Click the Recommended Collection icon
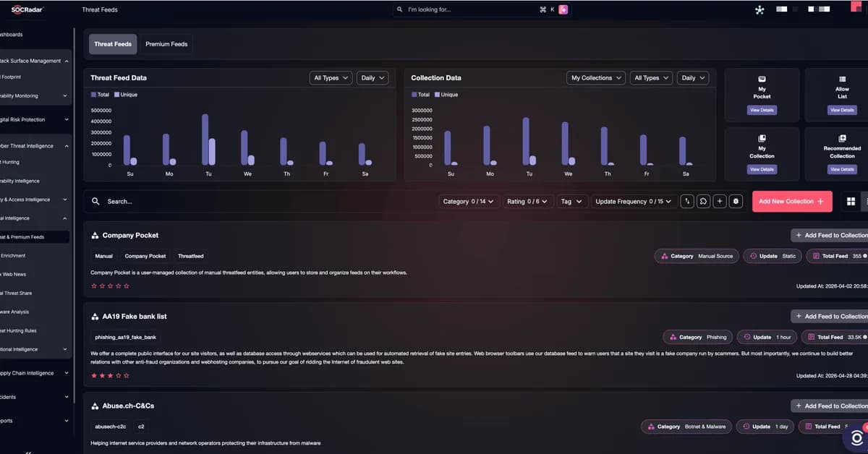Screen dimensions: 868x454 (843, 138)
